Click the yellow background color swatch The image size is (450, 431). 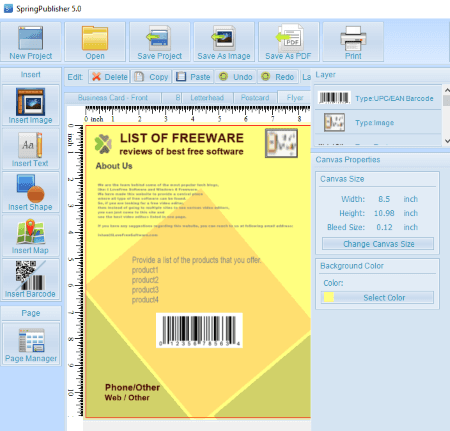(x=329, y=297)
